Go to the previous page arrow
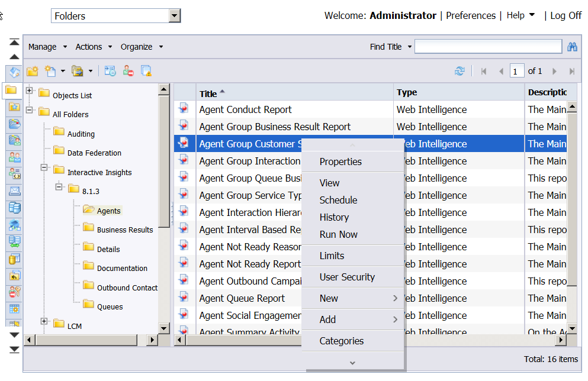Viewport: 588px width, 381px height. click(501, 71)
